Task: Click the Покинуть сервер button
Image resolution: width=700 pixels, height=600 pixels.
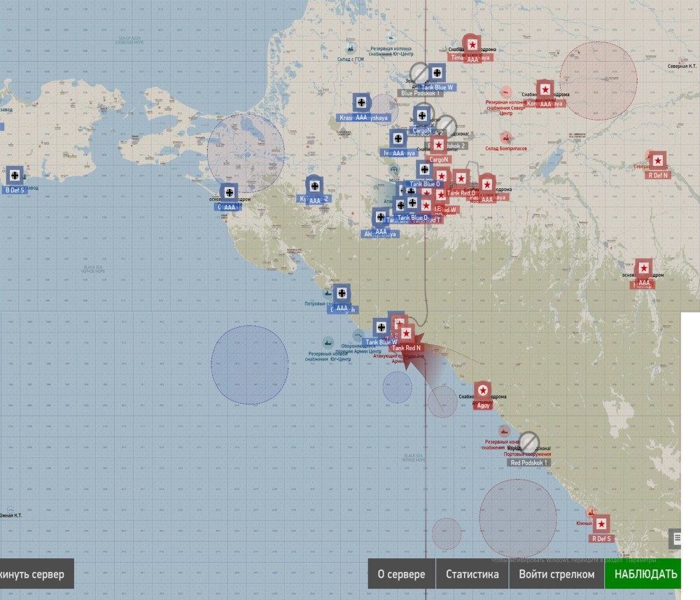Action: click(x=35, y=575)
